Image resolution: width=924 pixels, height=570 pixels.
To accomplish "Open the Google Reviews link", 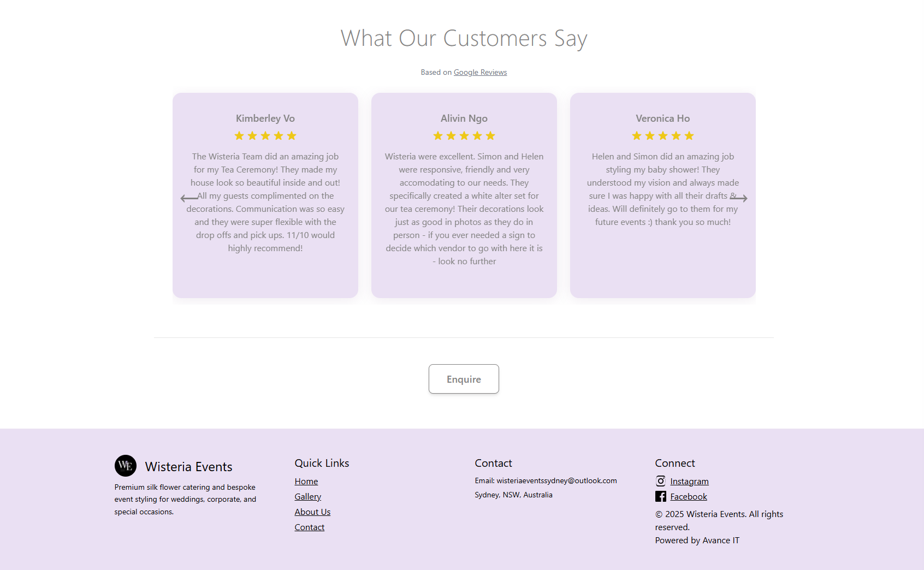I will tap(480, 73).
